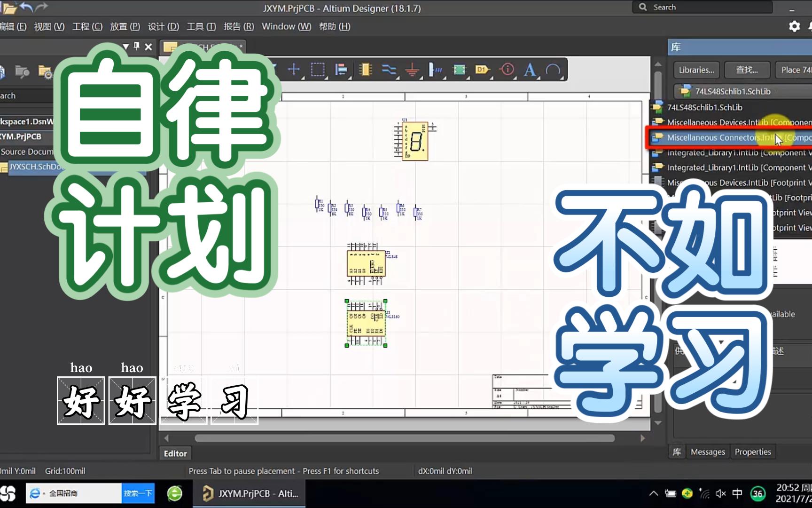
Task: Toggle the pushpin to pin the Projects panel
Action: click(x=137, y=47)
